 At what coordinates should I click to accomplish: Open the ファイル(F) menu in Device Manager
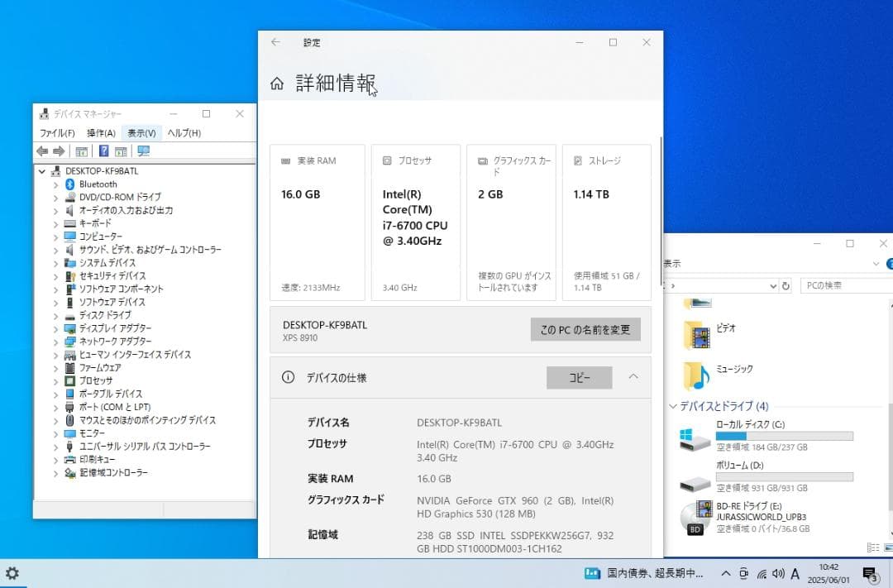pyautogui.click(x=55, y=132)
